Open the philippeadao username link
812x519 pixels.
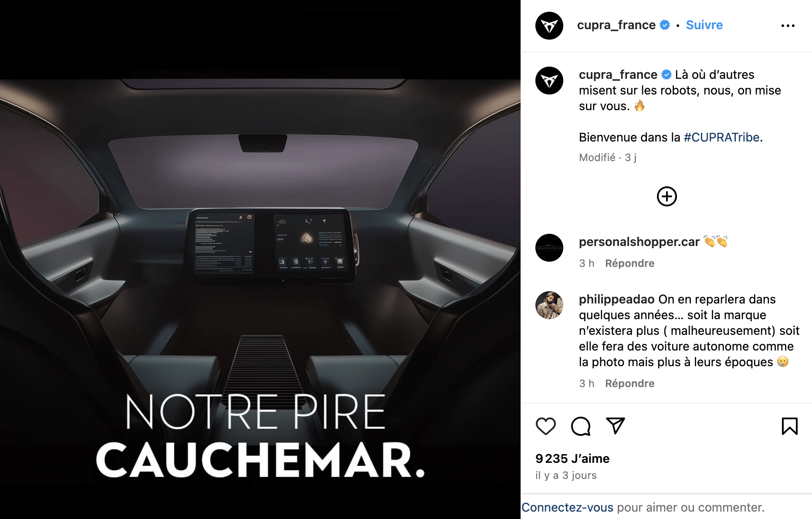pyautogui.click(x=616, y=299)
